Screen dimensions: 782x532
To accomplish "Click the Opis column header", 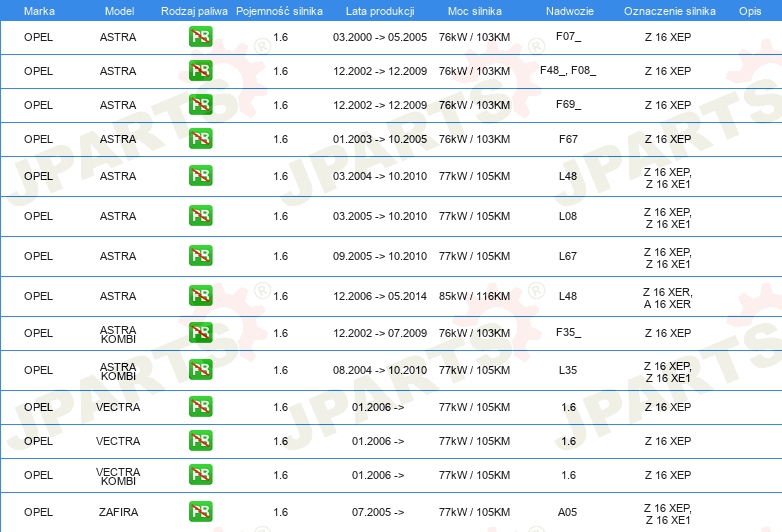I will pyautogui.click(x=750, y=11).
